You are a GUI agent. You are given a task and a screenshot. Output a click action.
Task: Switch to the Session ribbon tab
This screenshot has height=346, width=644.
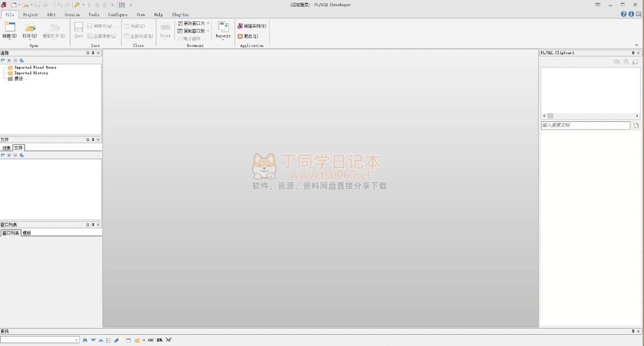(72, 15)
